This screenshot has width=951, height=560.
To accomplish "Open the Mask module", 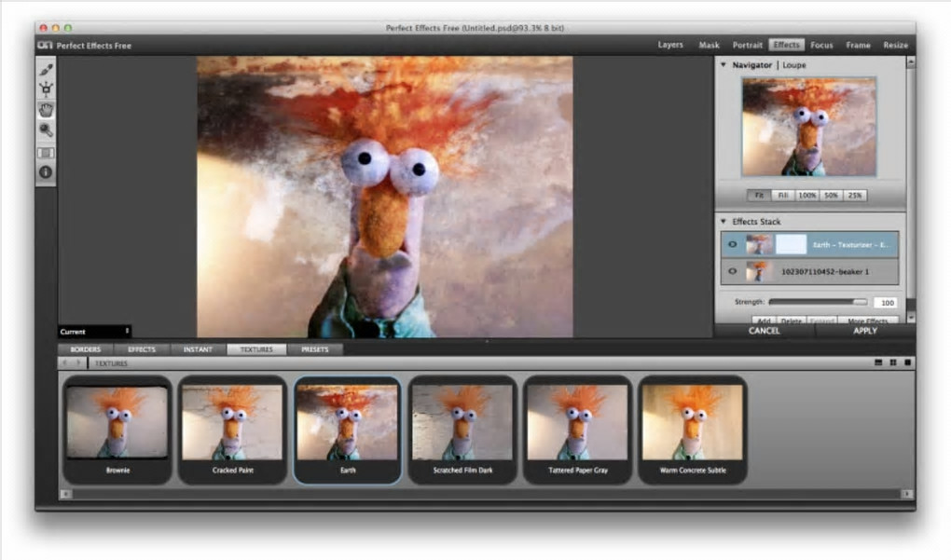I will (709, 45).
